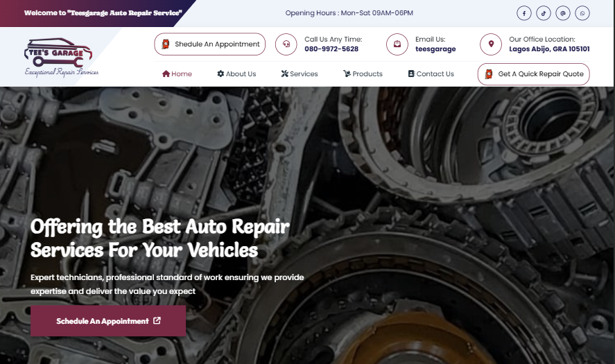The height and width of the screenshot is (364, 615).
Task: Click the 'Email Us:' label
Action: tap(431, 40)
